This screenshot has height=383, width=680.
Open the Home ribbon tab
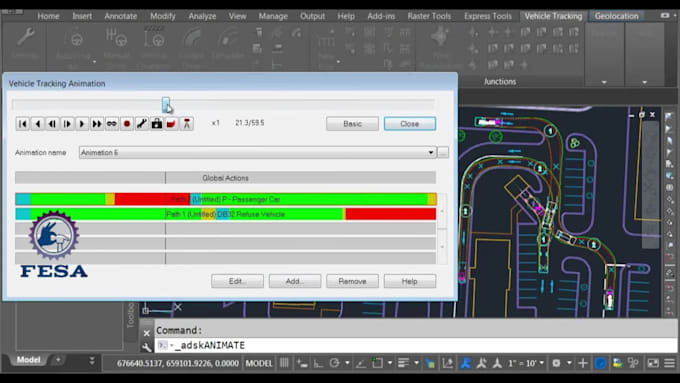[x=48, y=16]
